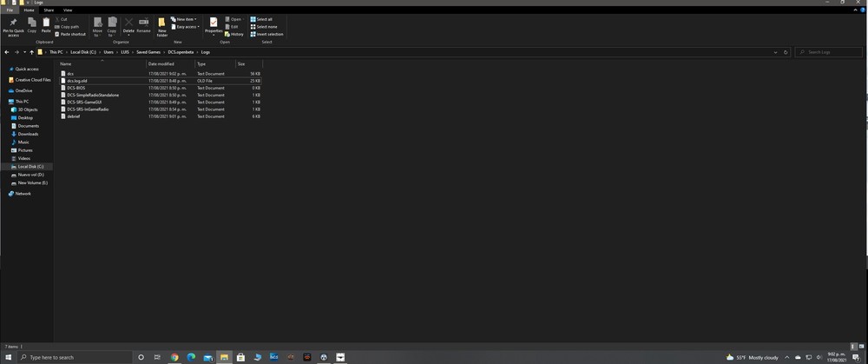Open the Copy to dropdown
Screen dimensions: 868x364
(x=112, y=27)
